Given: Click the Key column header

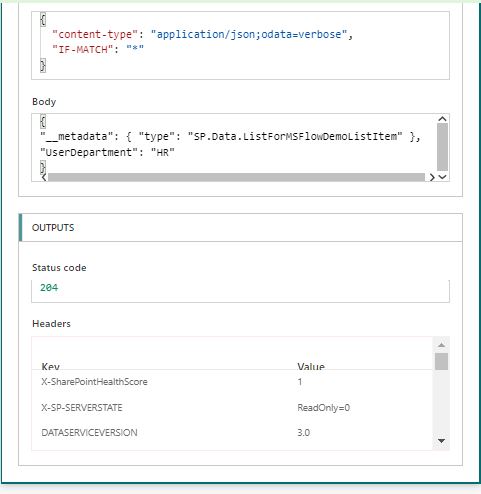Looking at the screenshot, I should 51,366.
